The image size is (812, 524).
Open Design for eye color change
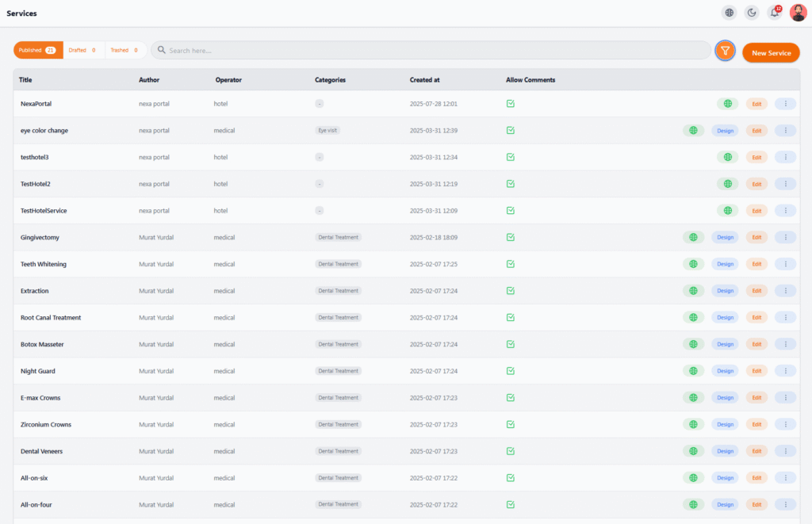coord(725,131)
